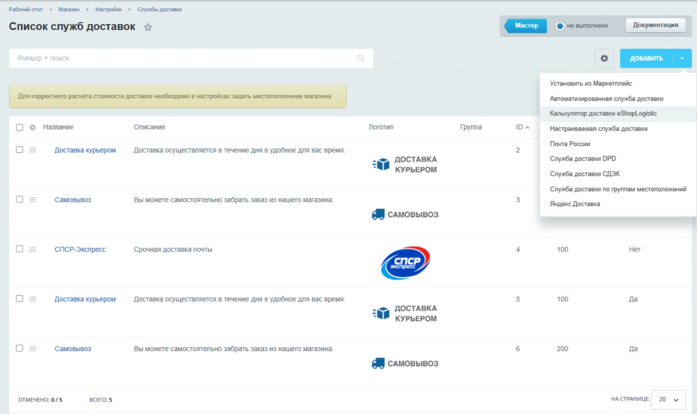Open the Доставка курьером link with ID 2
Viewport: 697px width, 414px height.
point(85,150)
